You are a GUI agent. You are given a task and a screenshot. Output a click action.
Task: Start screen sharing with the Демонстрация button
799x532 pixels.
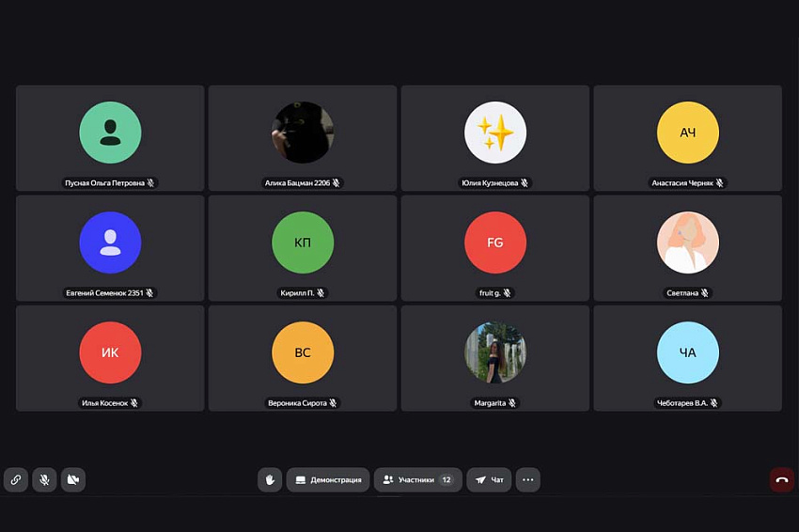[328, 479]
